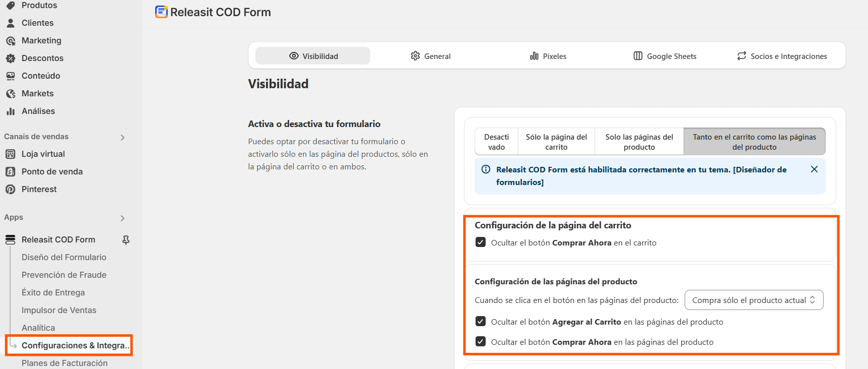Click the Releasit COD Form sidebar app icon
Image resolution: width=868 pixels, height=369 pixels.
pos(11,239)
